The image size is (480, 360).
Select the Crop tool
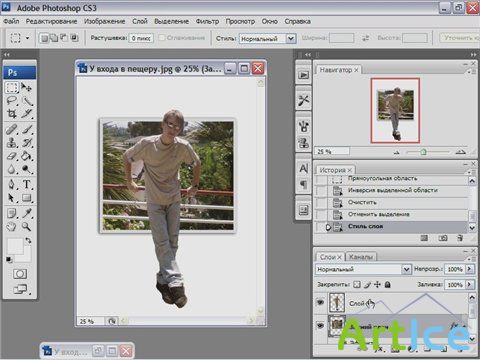pyautogui.click(x=12, y=114)
